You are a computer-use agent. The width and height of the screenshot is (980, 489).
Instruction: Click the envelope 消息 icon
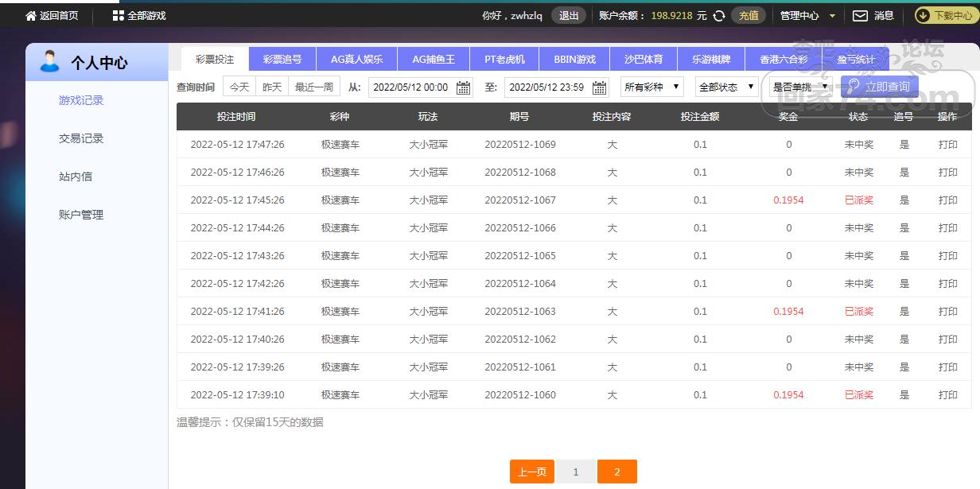(x=860, y=15)
